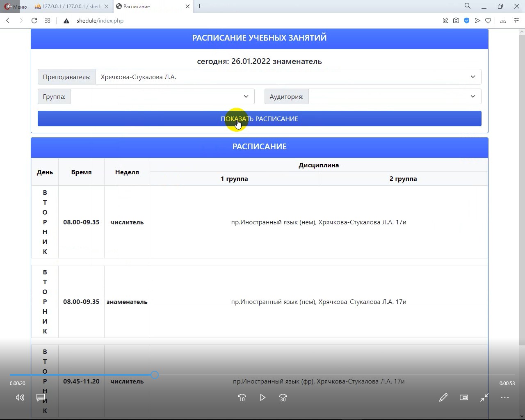The height and width of the screenshot is (420, 525).
Task: Click the 'Дисциплина' column header
Action: click(319, 165)
